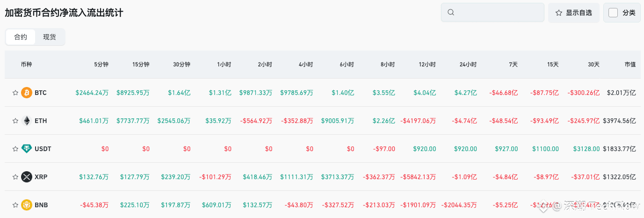Enable the 分类 checkbox
644x218 pixels.
[x=613, y=13]
